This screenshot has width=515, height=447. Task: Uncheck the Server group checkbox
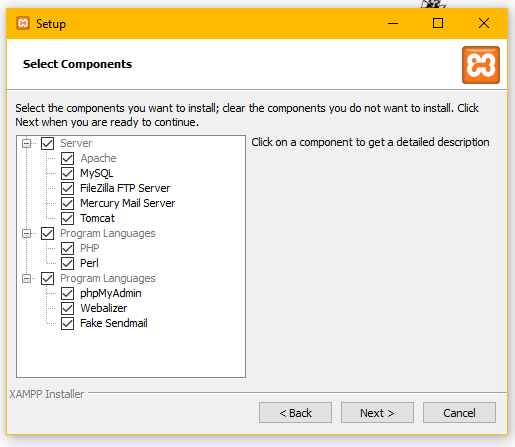tap(47, 143)
